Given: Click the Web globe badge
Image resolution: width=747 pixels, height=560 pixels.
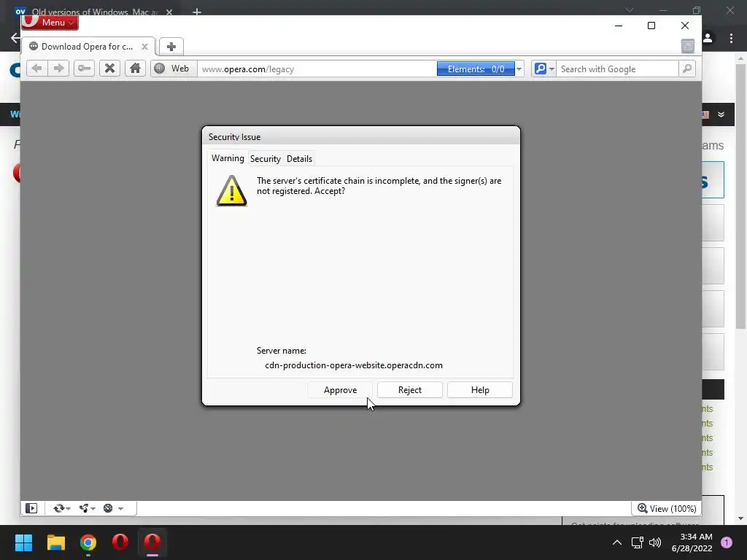Looking at the screenshot, I should pyautogui.click(x=172, y=69).
